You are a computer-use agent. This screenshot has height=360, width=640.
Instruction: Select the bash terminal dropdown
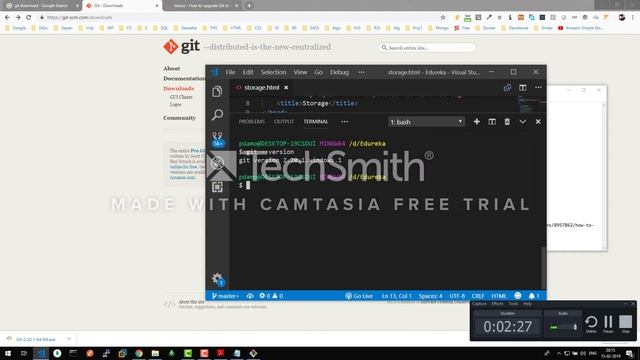point(426,122)
